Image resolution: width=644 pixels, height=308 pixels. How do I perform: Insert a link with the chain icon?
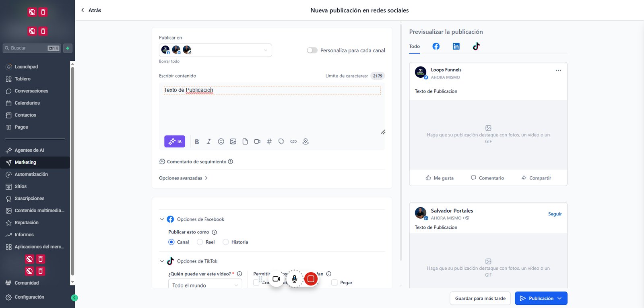tap(293, 141)
